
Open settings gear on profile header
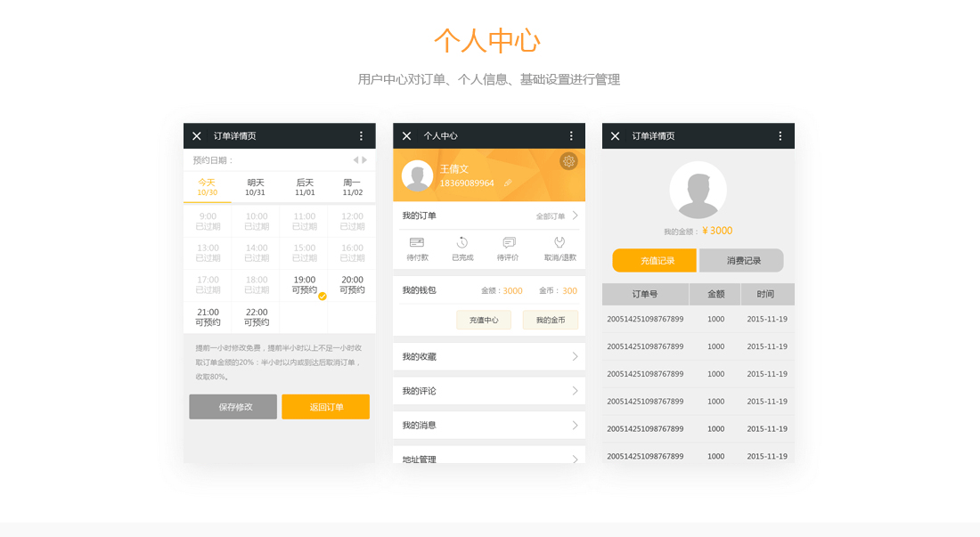(x=568, y=161)
